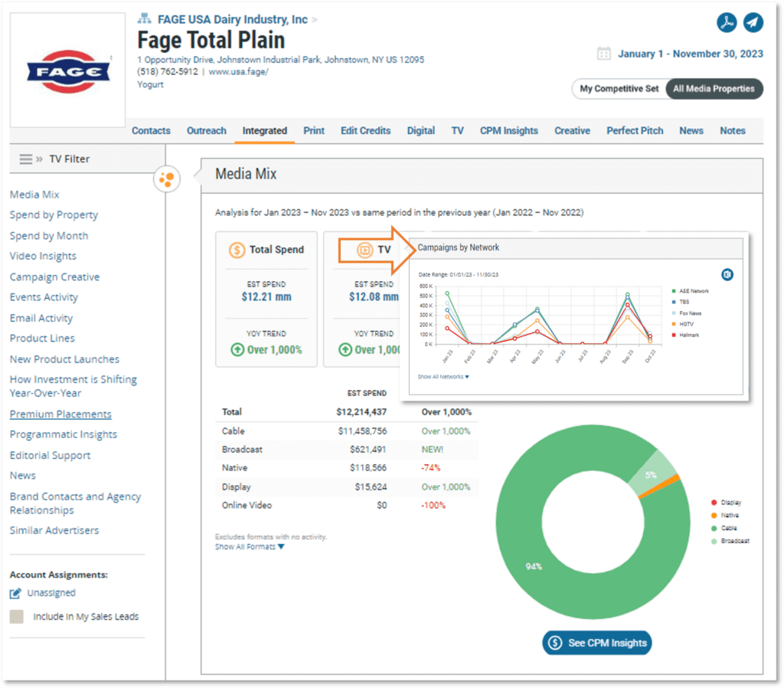Toggle Hallmark legend series
The width and height of the screenshot is (784, 688).
click(685, 336)
